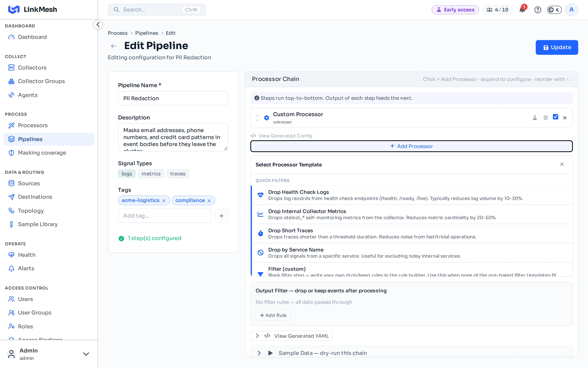Uncheck the Custom Processor enabled checkbox

coord(556,117)
